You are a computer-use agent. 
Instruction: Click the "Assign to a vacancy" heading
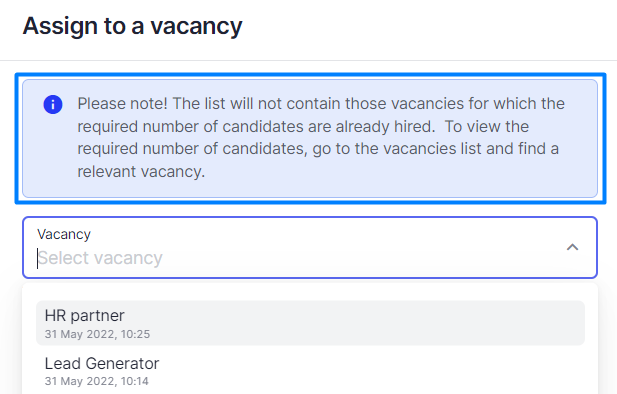point(132,26)
